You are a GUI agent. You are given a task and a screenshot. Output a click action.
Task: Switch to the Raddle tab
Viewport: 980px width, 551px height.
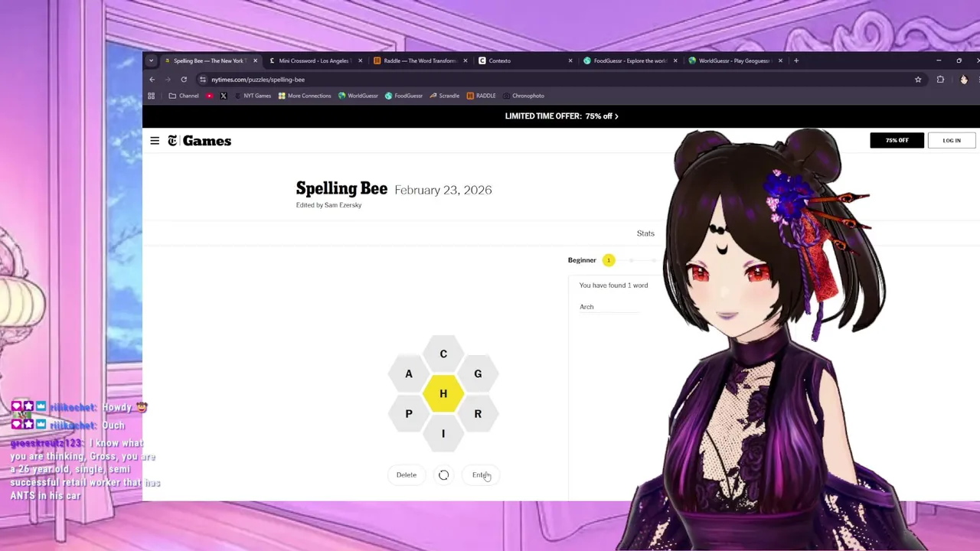420,60
